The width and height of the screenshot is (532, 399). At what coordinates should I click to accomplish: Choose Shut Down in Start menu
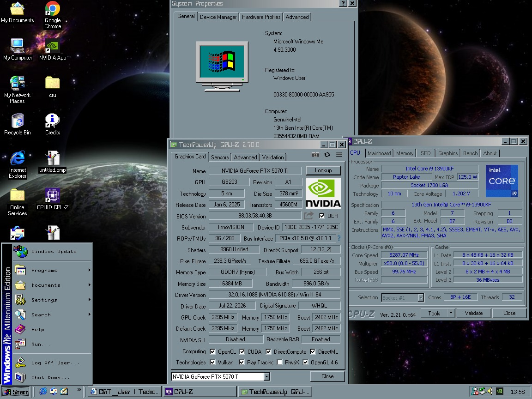[53, 378]
